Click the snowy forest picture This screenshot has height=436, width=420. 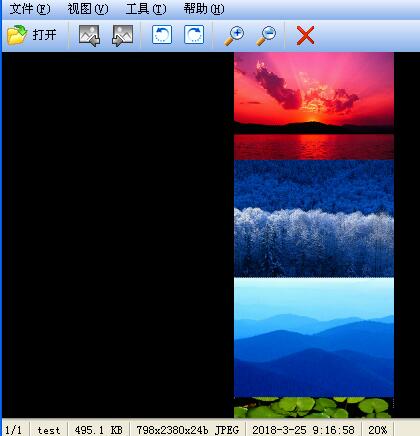pos(314,219)
